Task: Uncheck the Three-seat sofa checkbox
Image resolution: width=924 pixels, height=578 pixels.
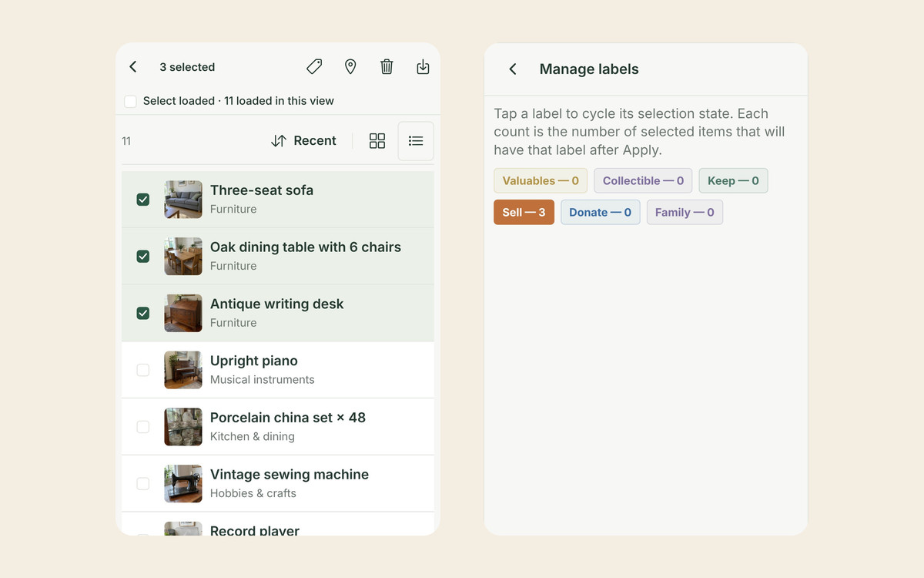Action: pyautogui.click(x=143, y=200)
